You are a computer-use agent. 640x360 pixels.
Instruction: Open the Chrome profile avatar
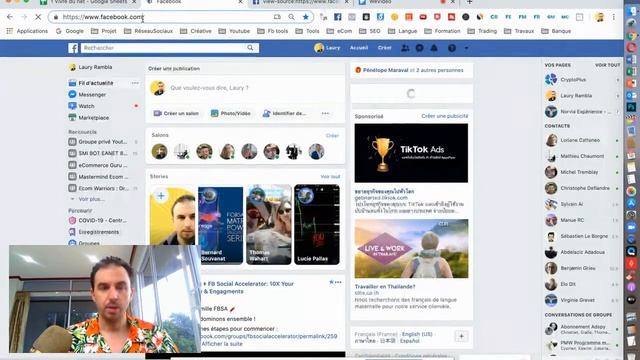600,17
